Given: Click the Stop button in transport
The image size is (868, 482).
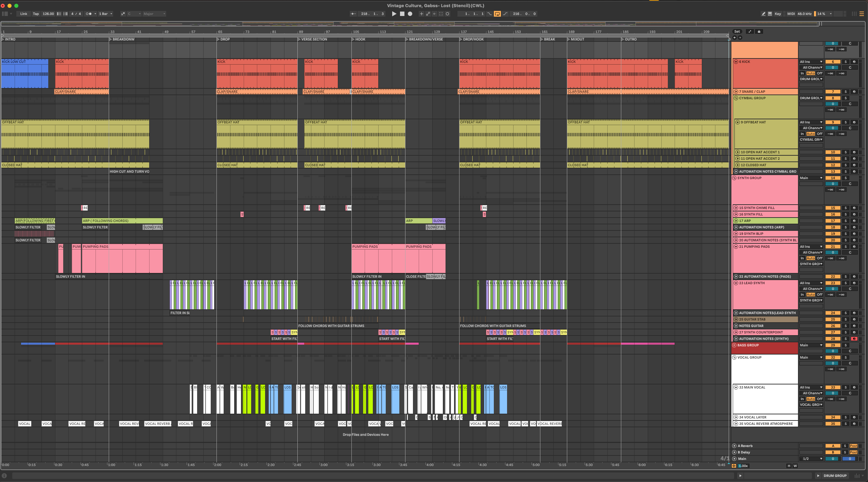Looking at the screenshot, I should pos(402,14).
